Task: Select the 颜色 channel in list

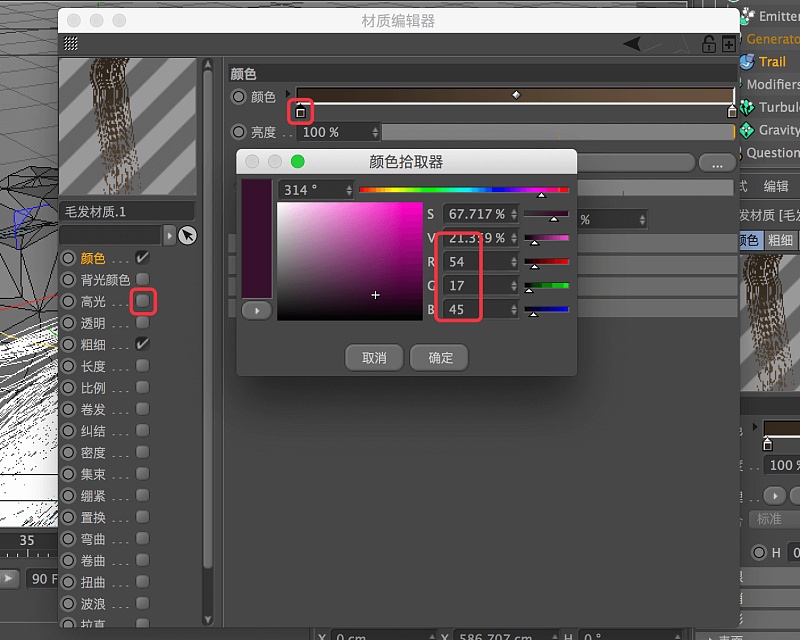Action: click(x=93, y=258)
